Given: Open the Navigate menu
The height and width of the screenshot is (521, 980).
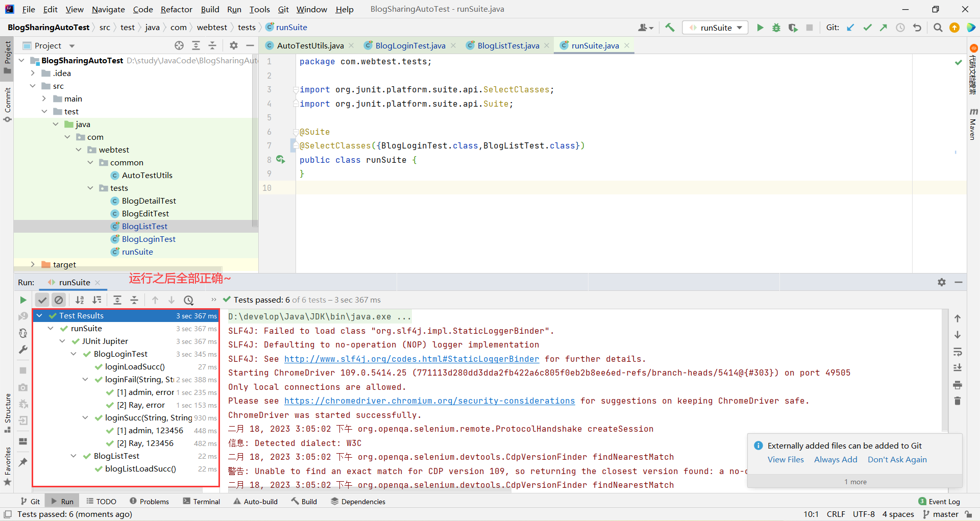Looking at the screenshot, I should (x=108, y=9).
